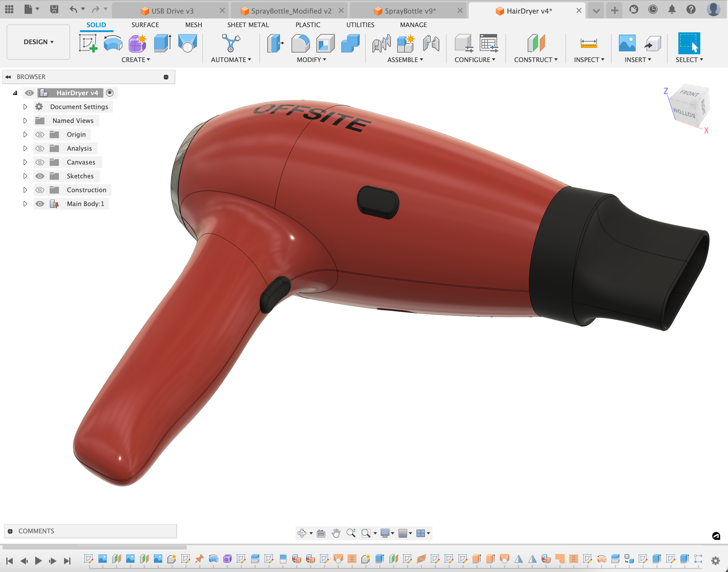This screenshot has width=728, height=572.
Task: Expand the Construction folder tree node
Action: coord(25,190)
